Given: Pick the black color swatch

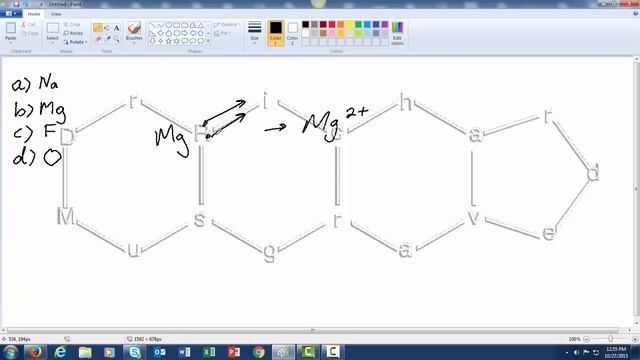Looking at the screenshot, I should click(305, 24).
